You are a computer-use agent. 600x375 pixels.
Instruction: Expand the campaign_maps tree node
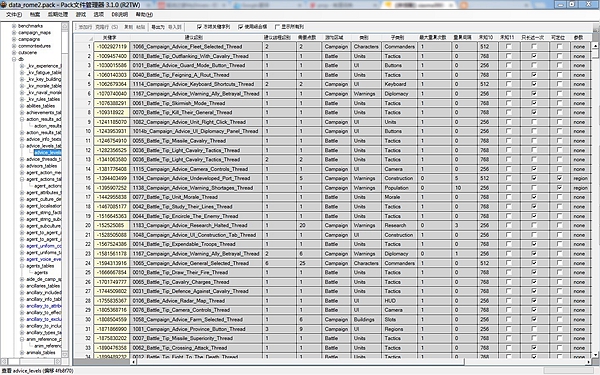(14, 33)
